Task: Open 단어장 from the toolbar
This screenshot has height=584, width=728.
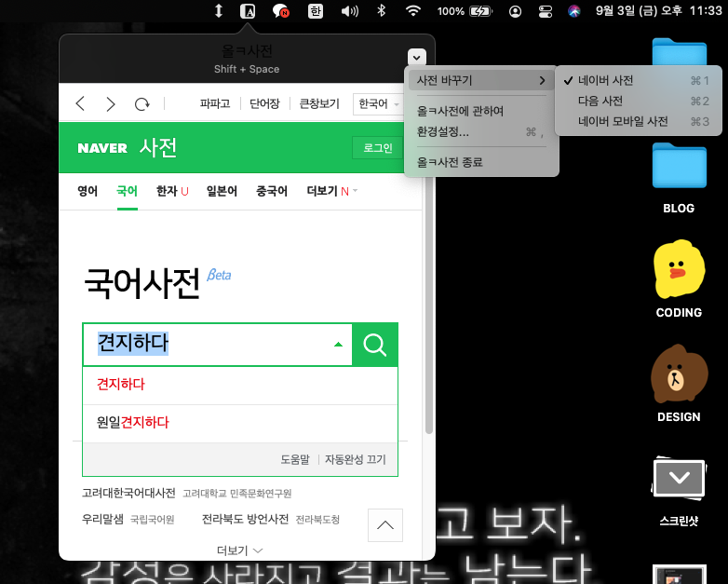Action: (264, 103)
